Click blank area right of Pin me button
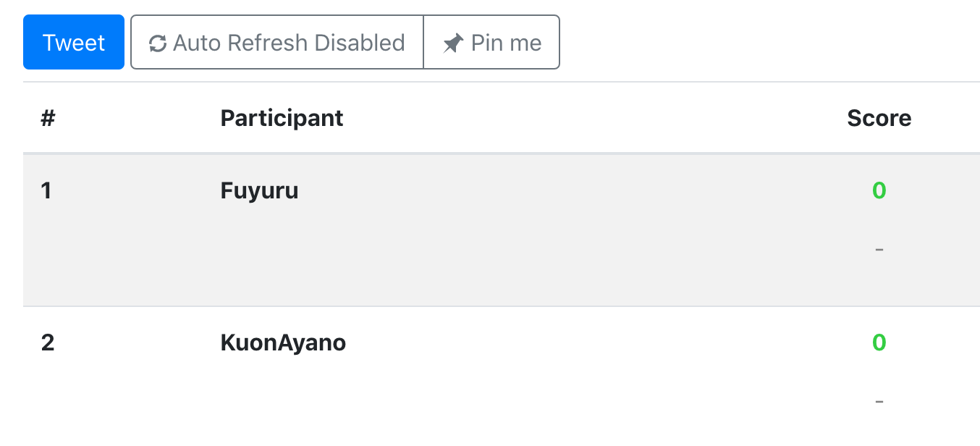980x446 pixels. (767, 42)
